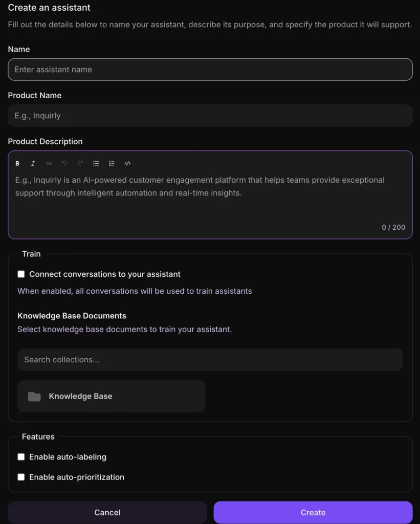The image size is (420, 524).
Task: Click the 'Create an assistant' title
Action: pos(49,8)
